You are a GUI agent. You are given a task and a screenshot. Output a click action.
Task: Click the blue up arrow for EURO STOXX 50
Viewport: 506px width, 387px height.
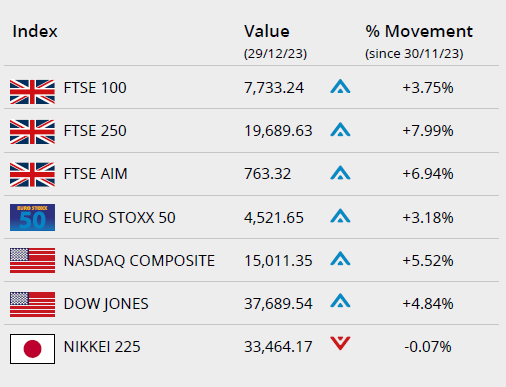pyautogui.click(x=340, y=216)
